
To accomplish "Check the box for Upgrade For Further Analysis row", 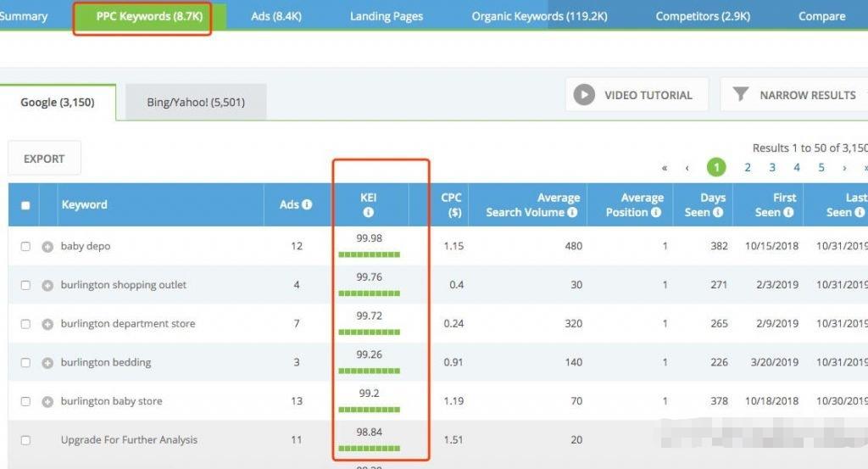I will (25, 440).
